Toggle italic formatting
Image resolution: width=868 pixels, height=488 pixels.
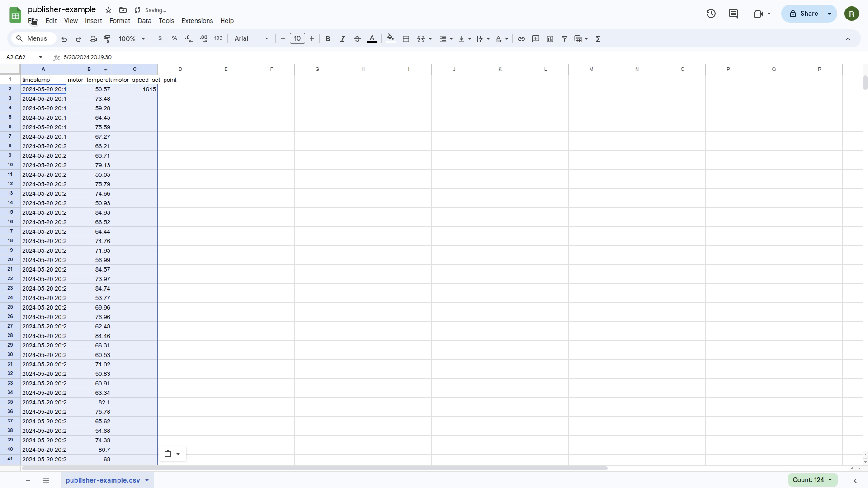(x=342, y=39)
